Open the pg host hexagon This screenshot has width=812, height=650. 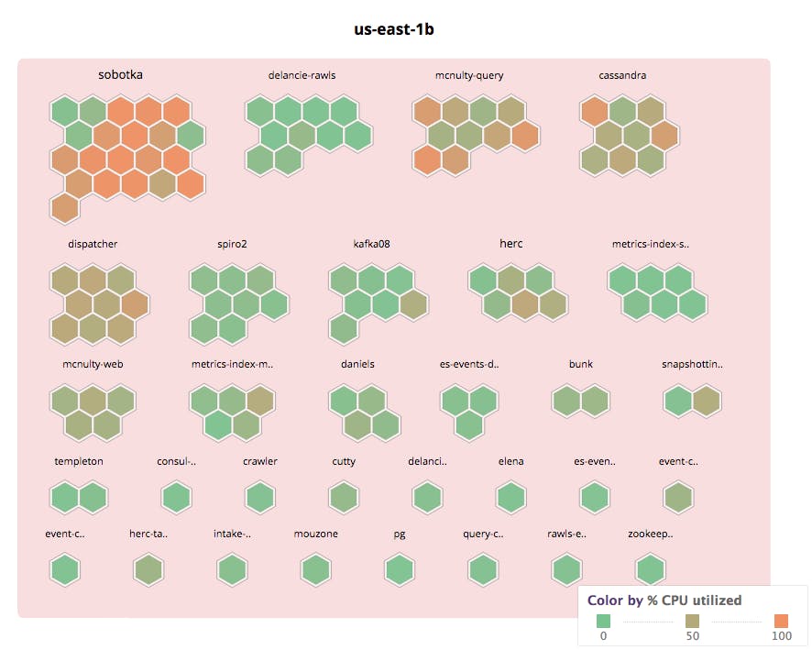[x=400, y=569]
